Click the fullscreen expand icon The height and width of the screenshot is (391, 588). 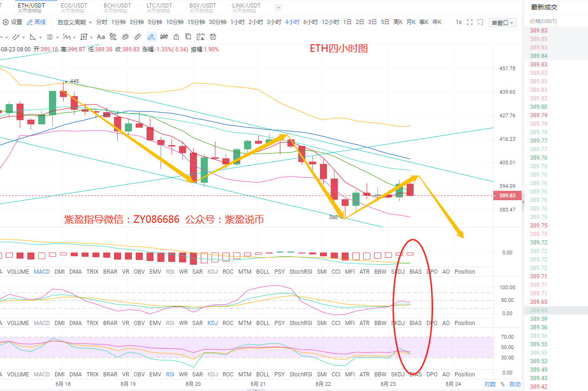tap(469, 22)
